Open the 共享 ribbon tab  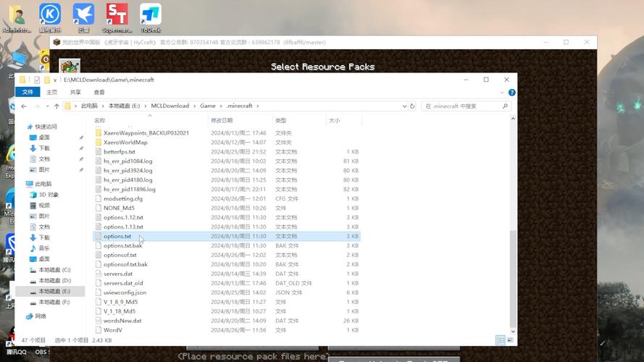coord(75,92)
